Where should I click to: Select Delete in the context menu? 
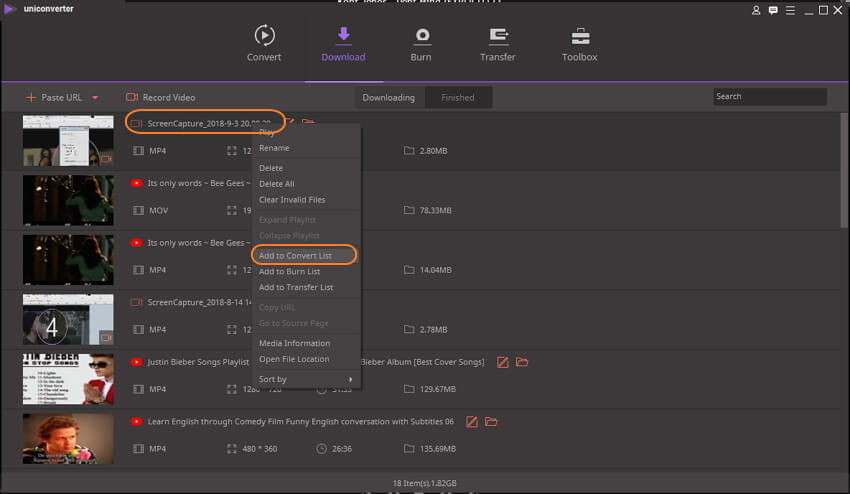[271, 168]
